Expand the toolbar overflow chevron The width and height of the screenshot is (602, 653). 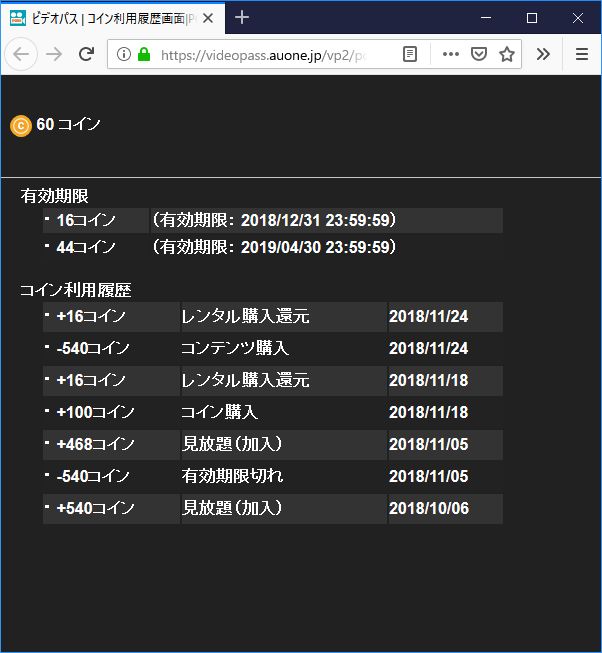[x=543, y=54]
